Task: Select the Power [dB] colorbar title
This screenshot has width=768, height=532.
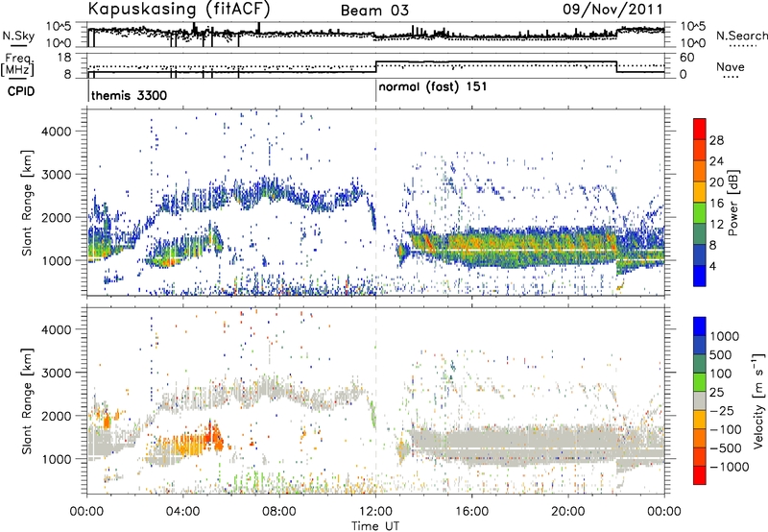Action: pos(732,203)
